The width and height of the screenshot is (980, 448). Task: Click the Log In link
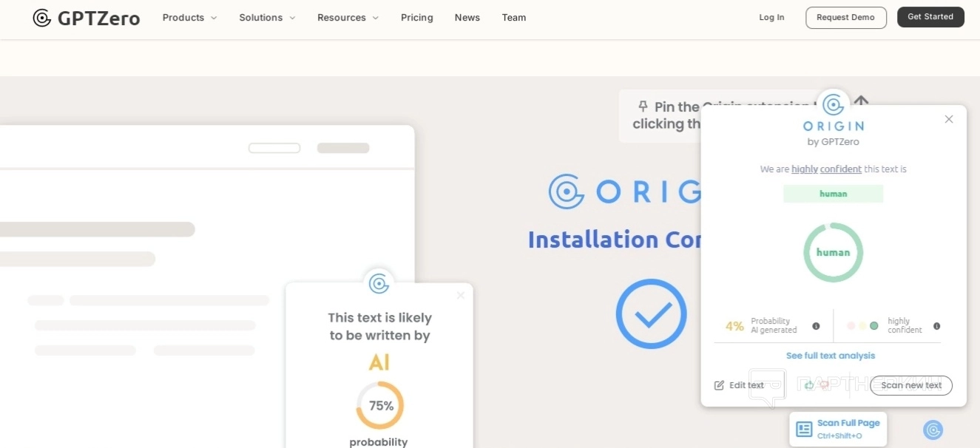click(771, 18)
